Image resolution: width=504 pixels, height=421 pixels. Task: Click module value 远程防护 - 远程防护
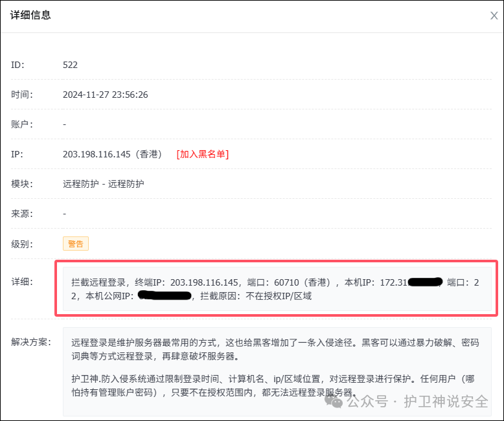(x=103, y=184)
